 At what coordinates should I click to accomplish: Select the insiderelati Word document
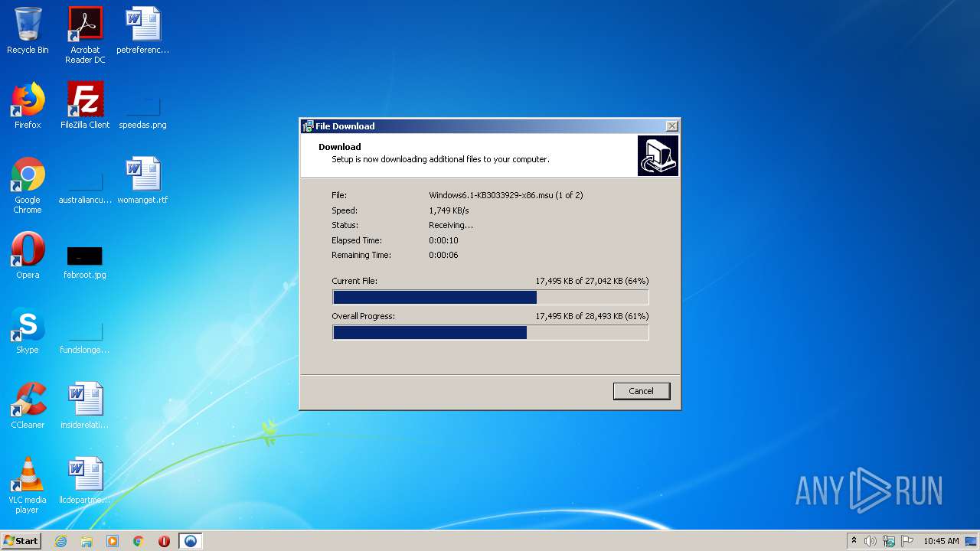pos(85,406)
